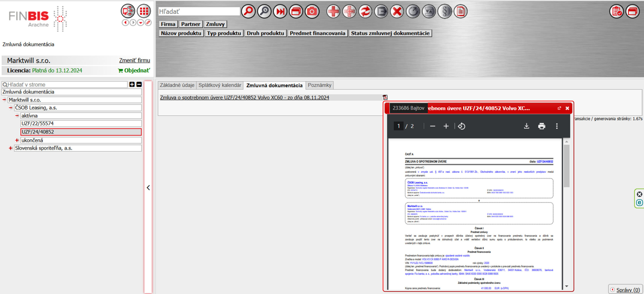Click the Zmluvy filter button

[215, 24]
